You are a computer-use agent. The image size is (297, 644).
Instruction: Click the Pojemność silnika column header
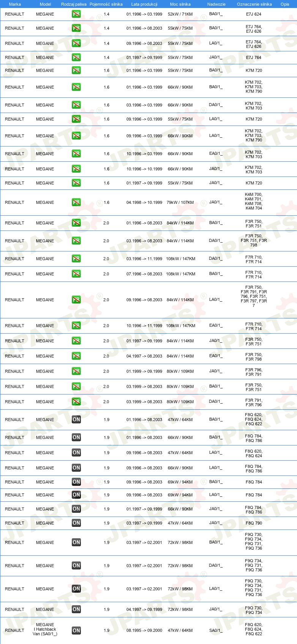pyautogui.click(x=106, y=4)
